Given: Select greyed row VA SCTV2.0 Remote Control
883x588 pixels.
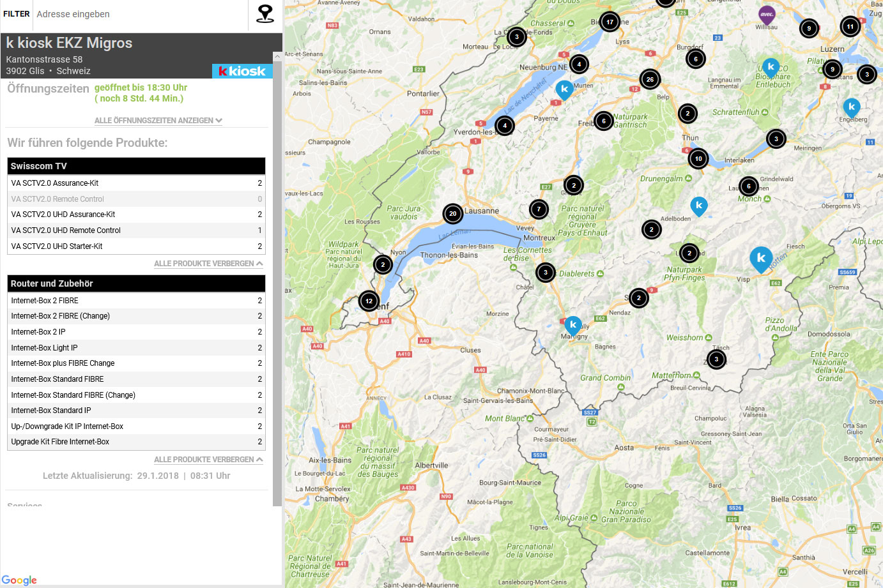Looking at the screenshot, I should point(136,199).
